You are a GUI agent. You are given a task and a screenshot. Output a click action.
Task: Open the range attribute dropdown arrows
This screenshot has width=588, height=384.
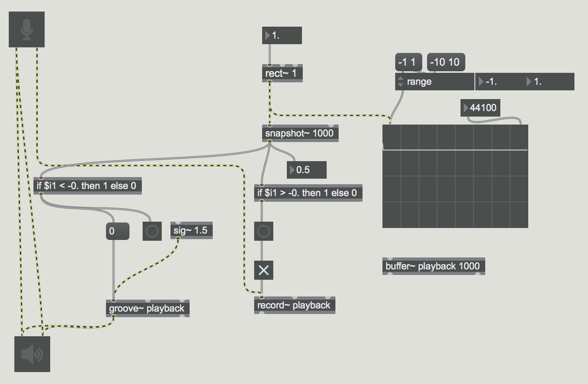click(x=401, y=82)
